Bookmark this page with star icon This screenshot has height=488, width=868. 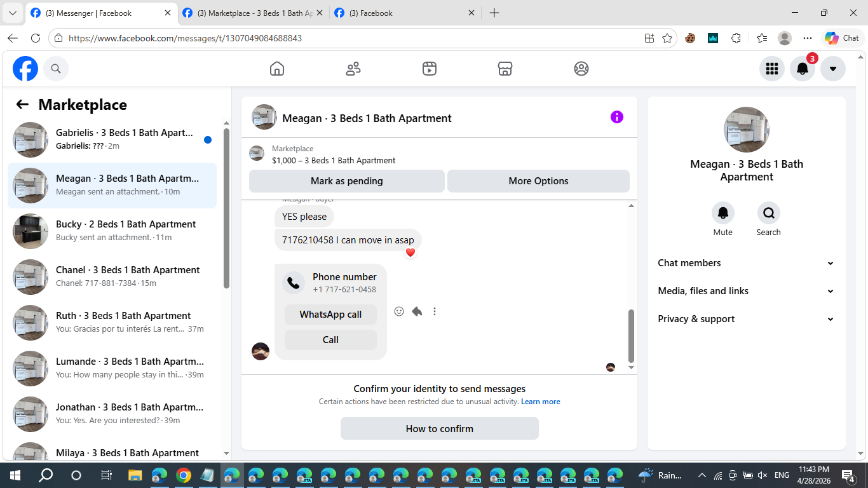[667, 38]
